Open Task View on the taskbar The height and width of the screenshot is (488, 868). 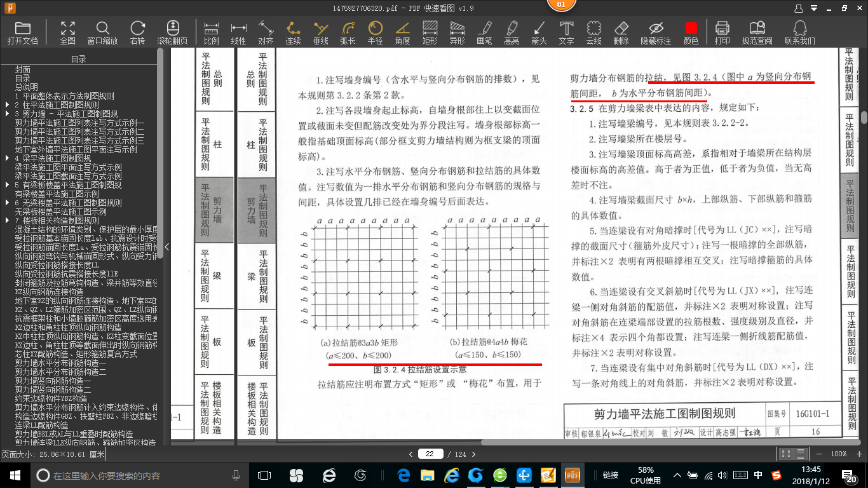[264, 475]
